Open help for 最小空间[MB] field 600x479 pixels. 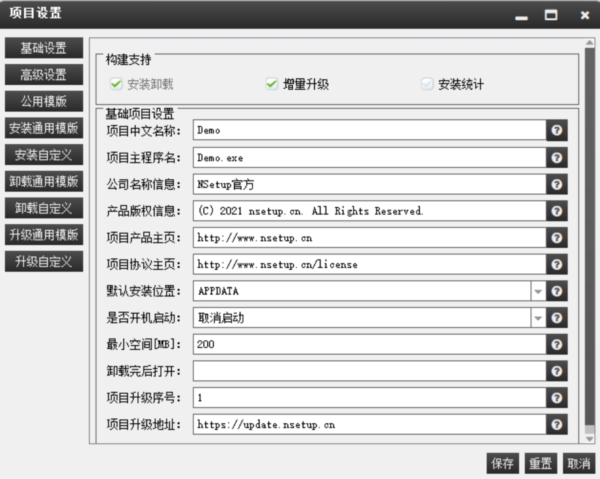(x=557, y=345)
